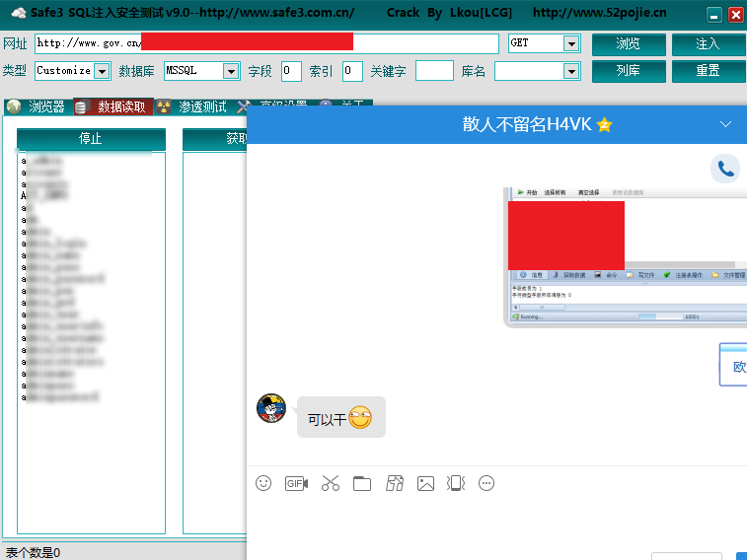Click the contact's avatar in chat

pyautogui.click(x=271, y=408)
